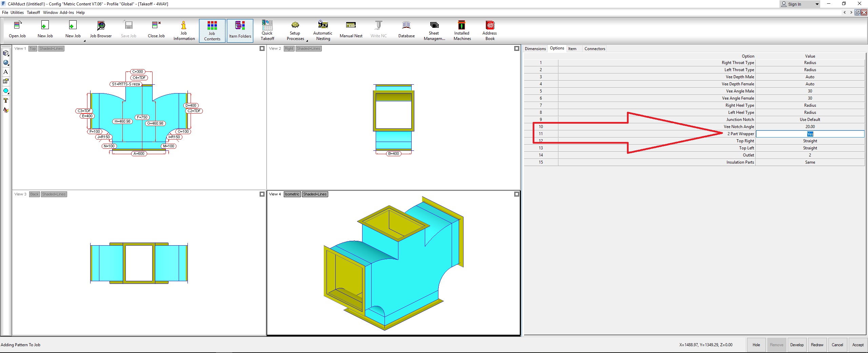Open the Address Book
The height and width of the screenshot is (353, 868).
pyautogui.click(x=489, y=30)
